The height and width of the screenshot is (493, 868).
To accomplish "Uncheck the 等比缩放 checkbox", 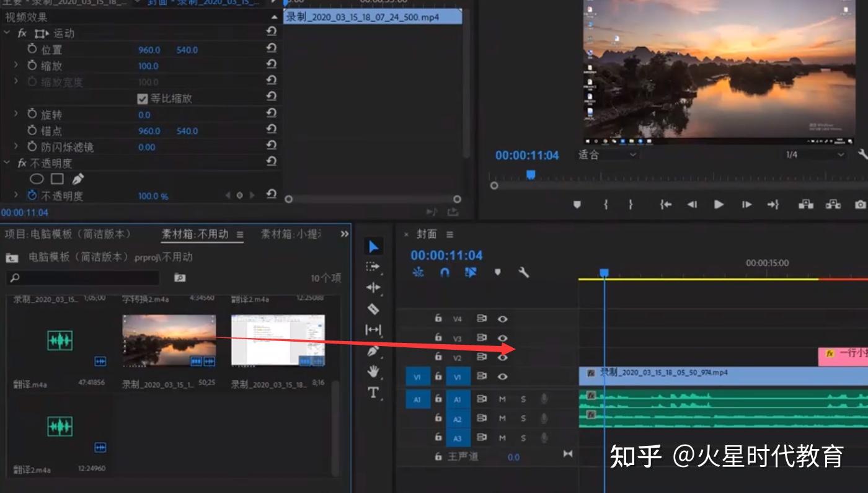I will click(144, 97).
